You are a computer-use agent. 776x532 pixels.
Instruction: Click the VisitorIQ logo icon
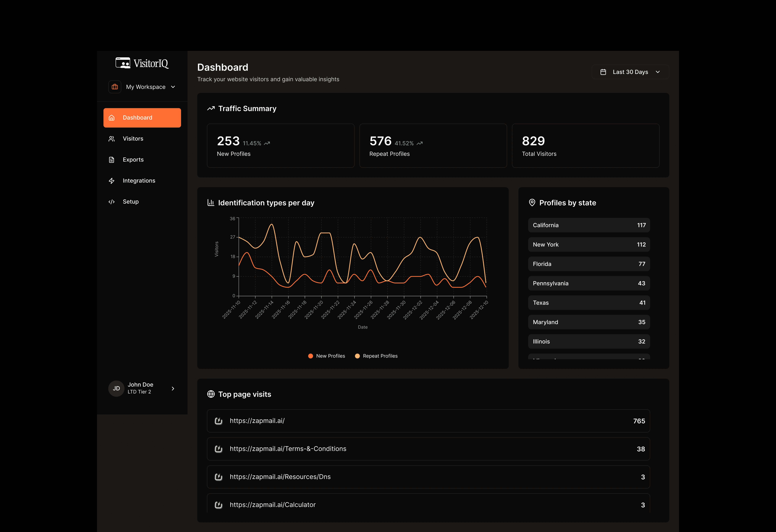tap(123, 63)
